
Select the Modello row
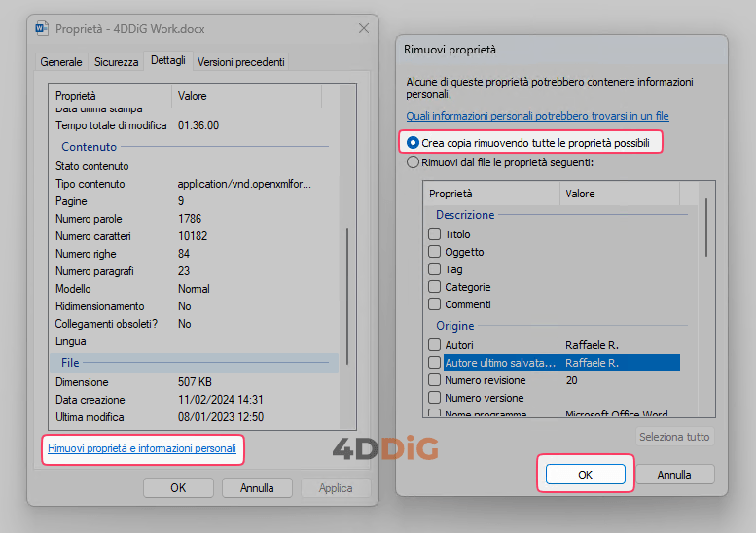(195, 289)
